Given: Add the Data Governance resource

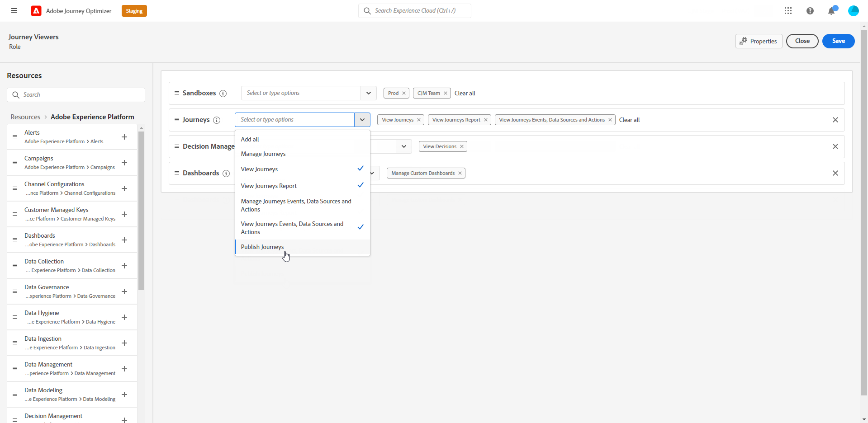Looking at the screenshot, I should [x=124, y=291].
